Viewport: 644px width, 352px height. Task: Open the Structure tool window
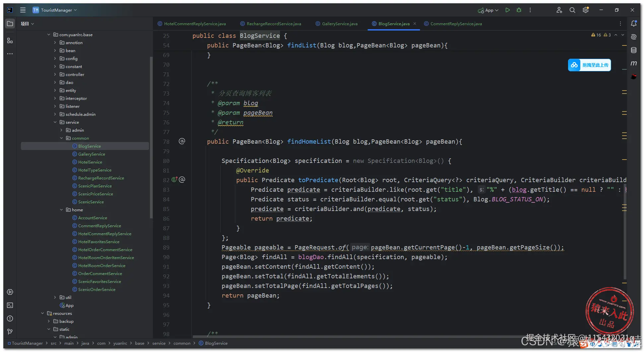tap(10, 40)
